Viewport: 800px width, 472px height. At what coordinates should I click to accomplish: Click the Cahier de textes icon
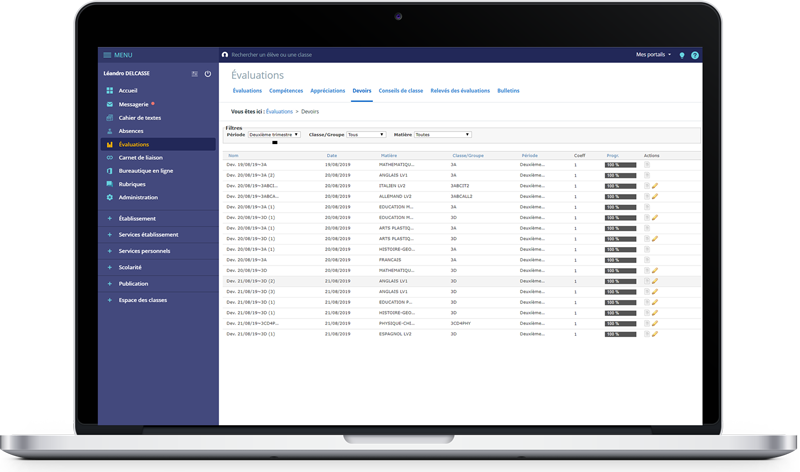click(110, 118)
